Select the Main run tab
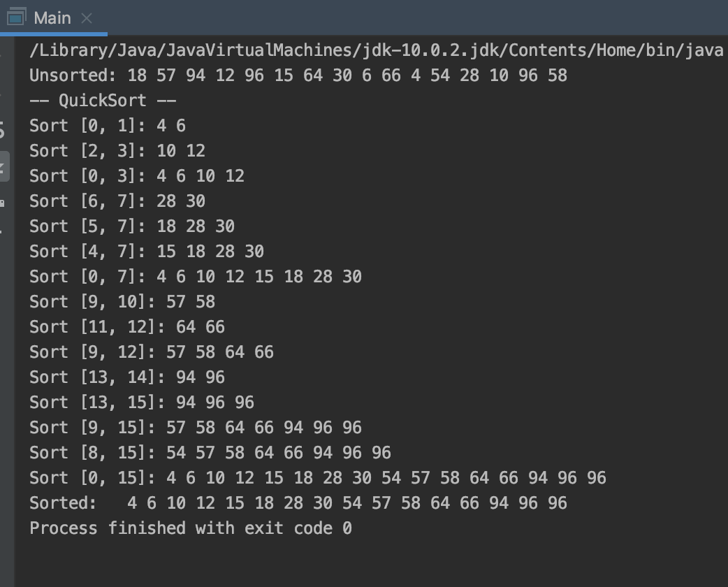The height and width of the screenshot is (587, 728). pyautogui.click(x=52, y=18)
